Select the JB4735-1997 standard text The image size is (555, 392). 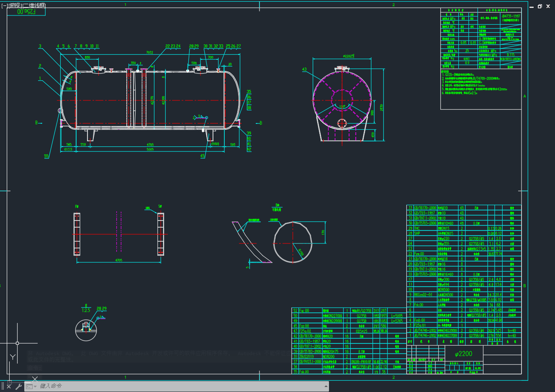pyautogui.click(x=511, y=16)
